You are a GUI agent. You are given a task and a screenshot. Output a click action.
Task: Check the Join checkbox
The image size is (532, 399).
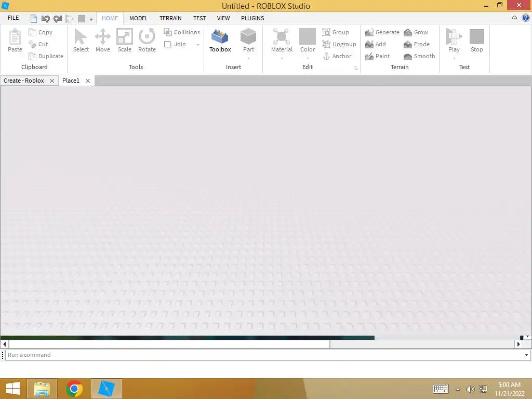point(167,44)
